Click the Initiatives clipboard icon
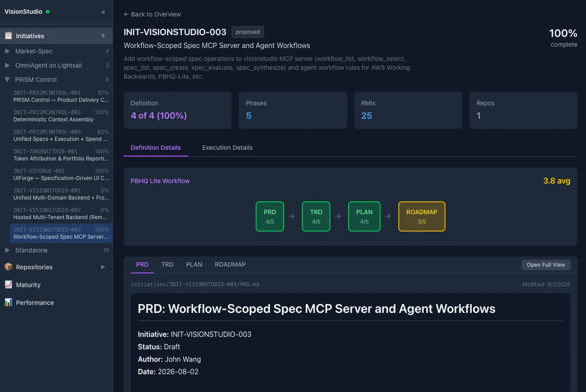The width and height of the screenshot is (586, 392). tap(8, 36)
